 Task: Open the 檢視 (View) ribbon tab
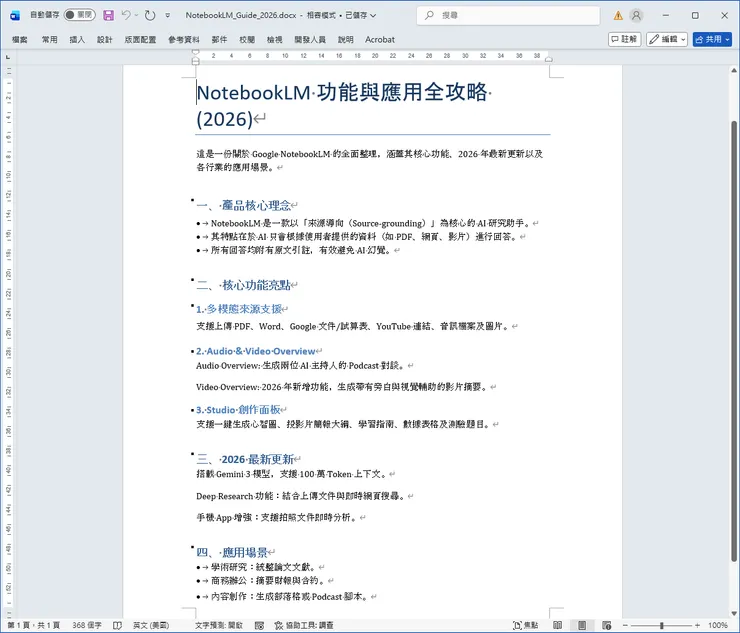274,40
